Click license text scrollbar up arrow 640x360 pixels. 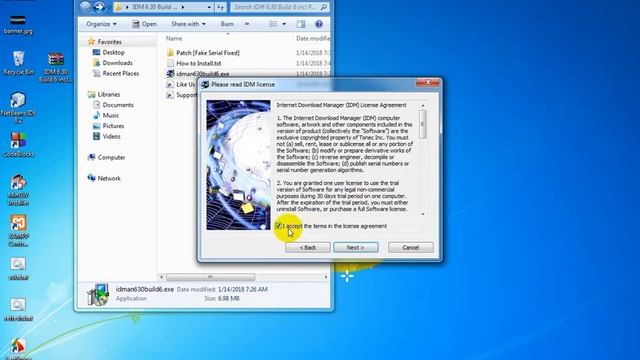point(423,106)
